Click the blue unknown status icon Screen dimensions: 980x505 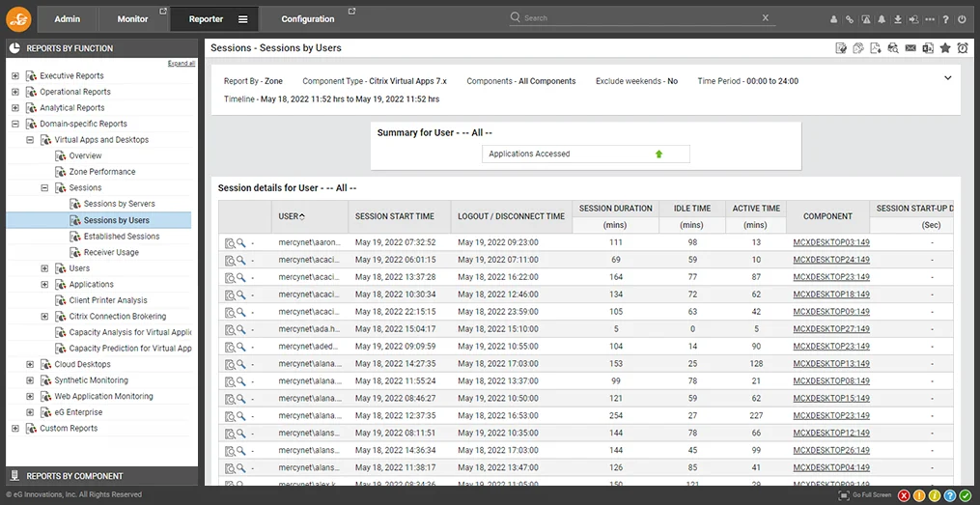(951, 495)
